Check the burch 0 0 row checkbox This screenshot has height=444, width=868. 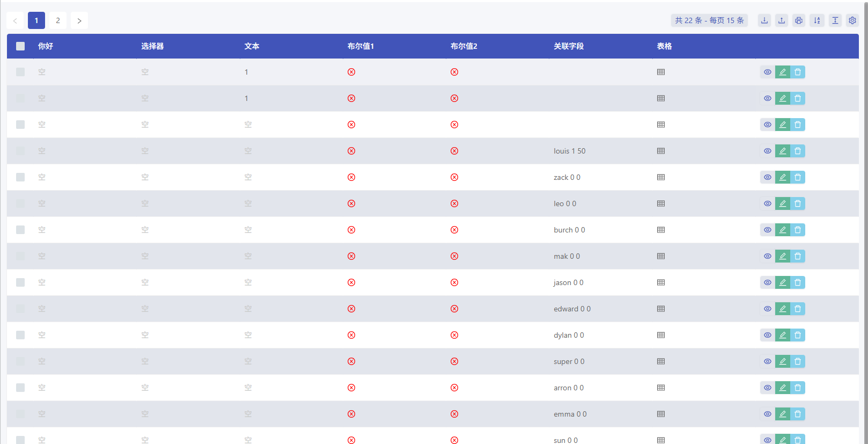(20, 230)
